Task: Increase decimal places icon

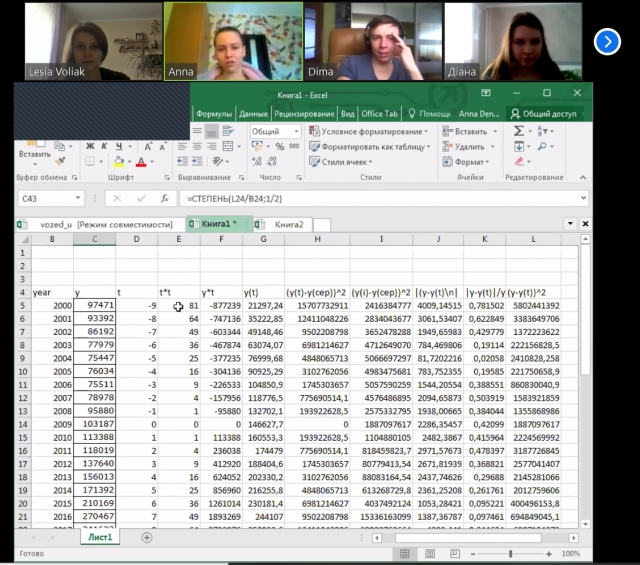Action: tap(257, 162)
